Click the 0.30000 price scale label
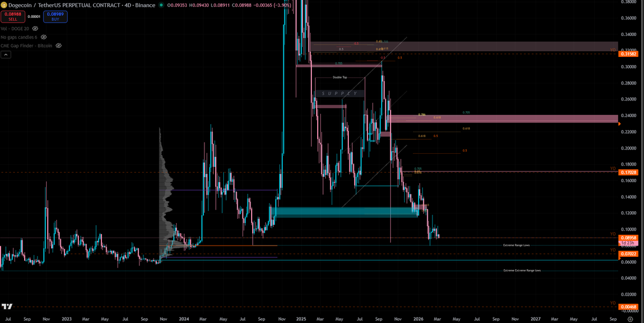Image resolution: width=644 pixels, height=323 pixels. coord(628,67)
